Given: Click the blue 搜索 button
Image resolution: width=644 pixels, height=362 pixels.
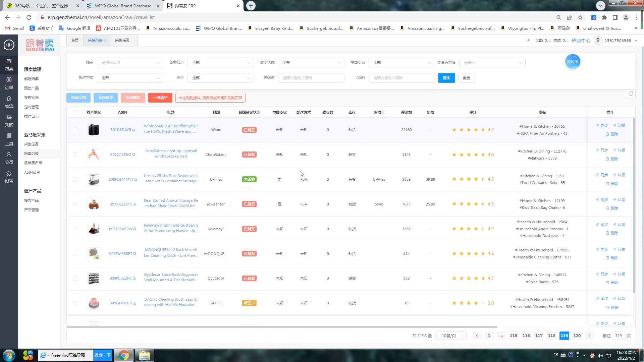Looking at the screenshot, I should pos(446,78).
